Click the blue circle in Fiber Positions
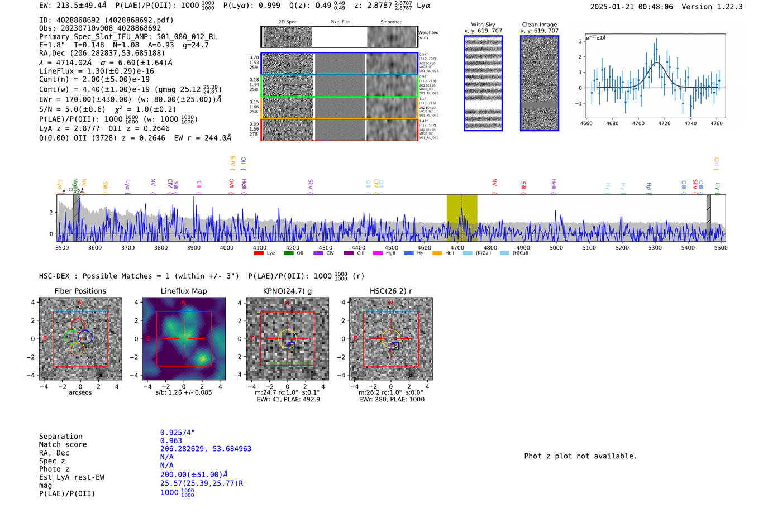This screenshot has width=782, height=532. [x=85, y=337]
